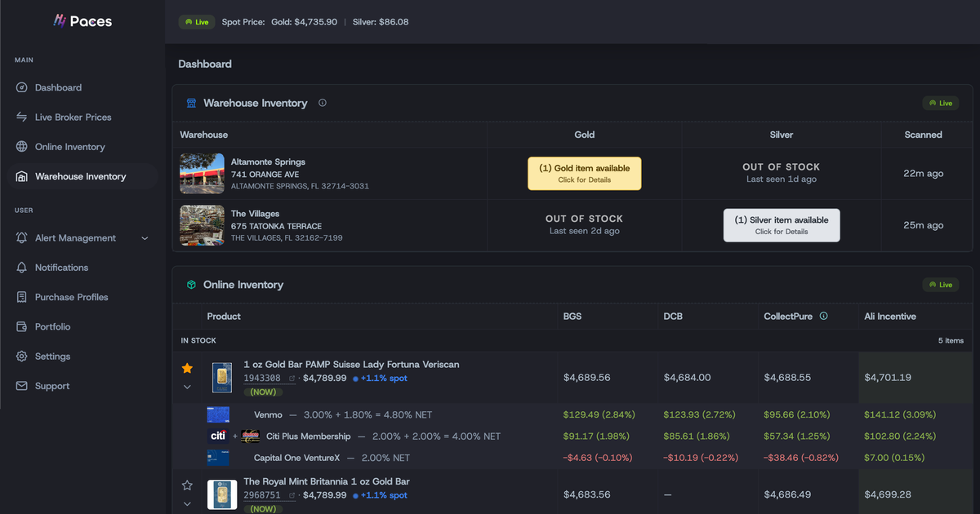Click the Altamonte Springs warehouse photo
This screenshot has height=514, width=980.
(202, 174)
